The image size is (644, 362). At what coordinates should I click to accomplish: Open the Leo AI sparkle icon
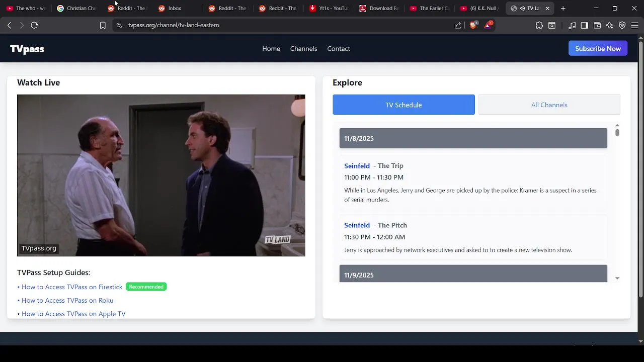pos(610,25)
